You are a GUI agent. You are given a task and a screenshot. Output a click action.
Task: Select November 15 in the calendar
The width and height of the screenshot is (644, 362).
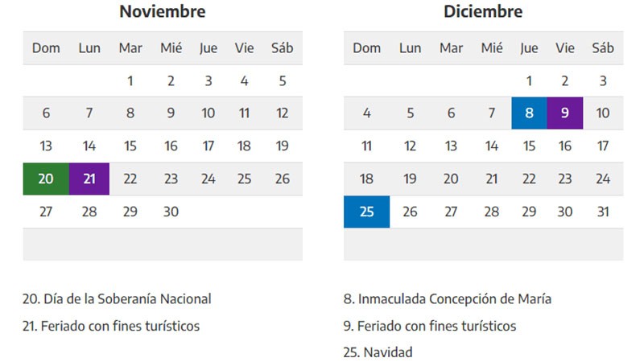[x=130, y=146]
